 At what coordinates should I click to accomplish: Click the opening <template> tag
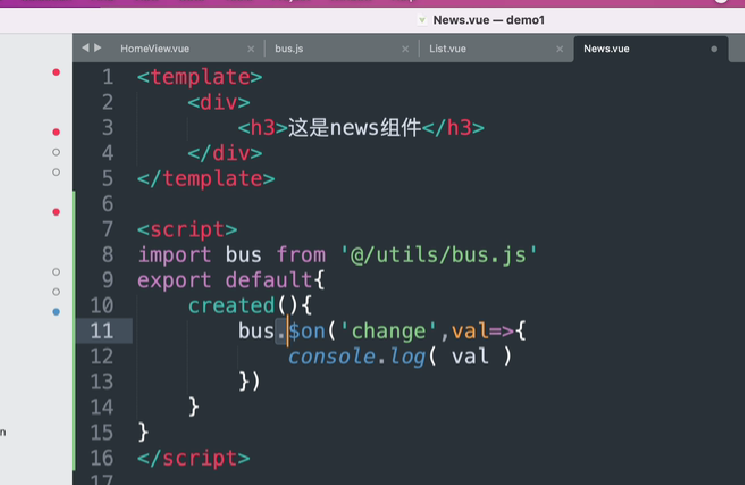point(200,77)
